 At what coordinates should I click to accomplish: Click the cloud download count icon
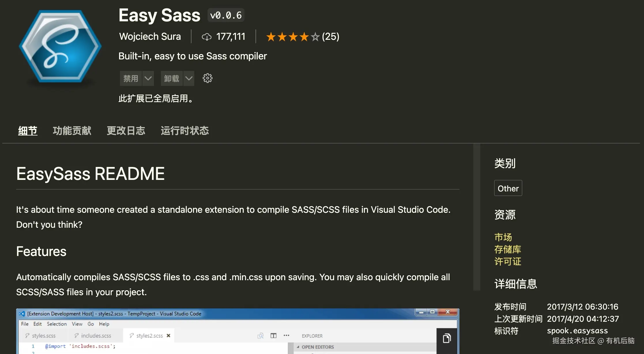pyautogui.click(x=206, y=37)
